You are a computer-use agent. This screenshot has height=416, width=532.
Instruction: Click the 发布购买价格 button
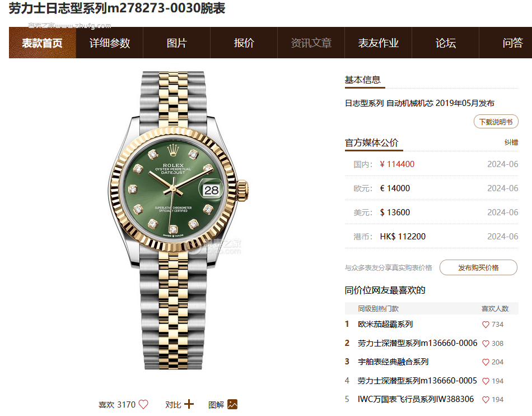point(478,267)
